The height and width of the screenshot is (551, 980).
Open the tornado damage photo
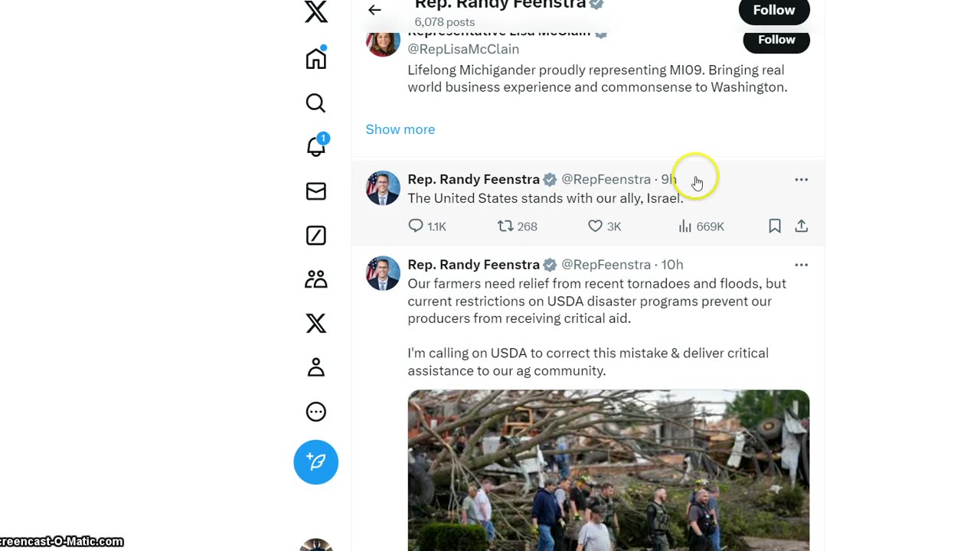(608, 470)
